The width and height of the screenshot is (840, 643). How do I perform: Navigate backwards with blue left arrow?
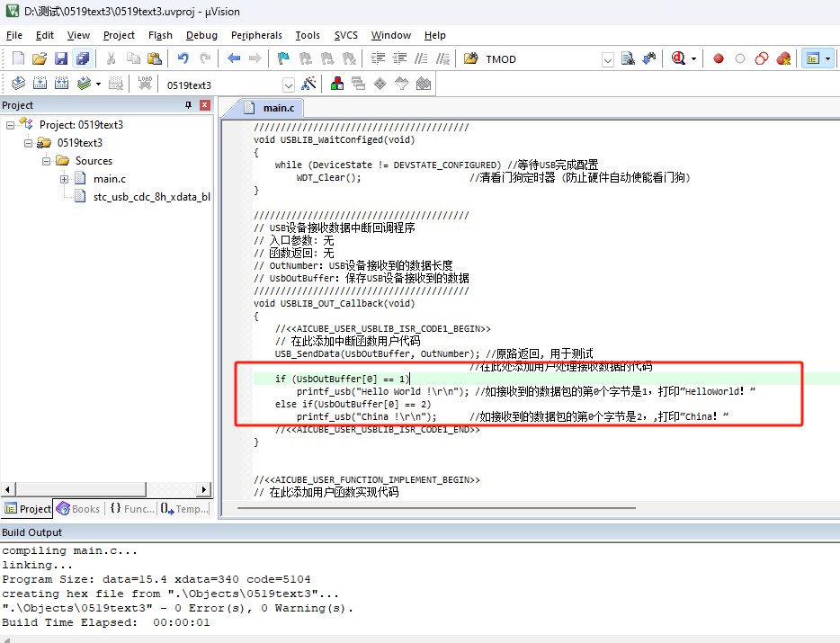click(x=234, y=58)
